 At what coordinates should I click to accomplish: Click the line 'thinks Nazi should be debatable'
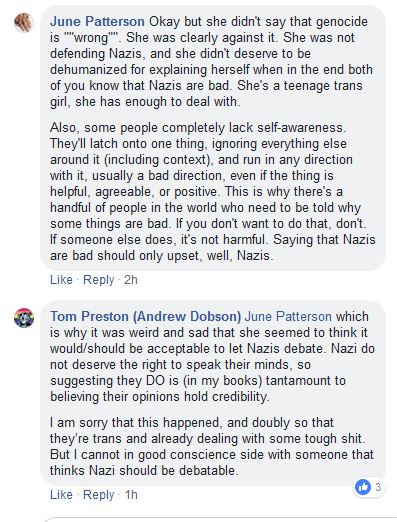(x=144, y=470)
